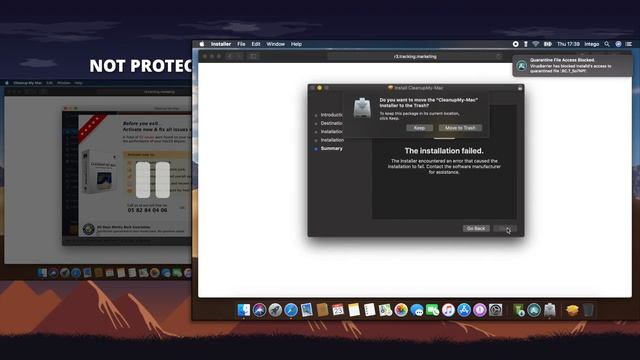Click the dimmed Close button beside Go Back
Image resolution: width=640 pixels, height=360 pixels.
pos(505,229)
